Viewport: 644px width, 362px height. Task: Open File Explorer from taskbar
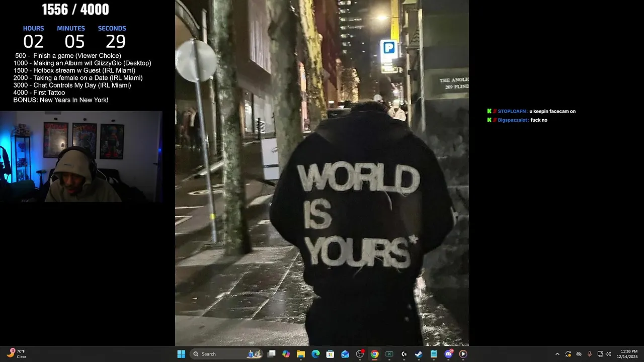[301, 354]
